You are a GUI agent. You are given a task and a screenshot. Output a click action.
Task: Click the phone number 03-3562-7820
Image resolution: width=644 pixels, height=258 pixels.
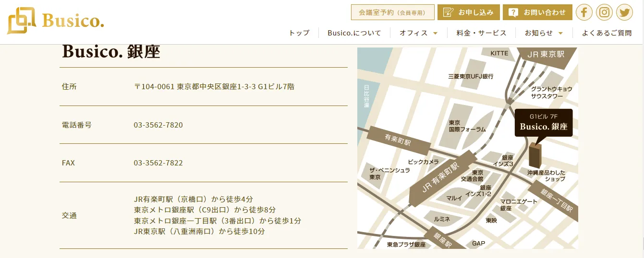click(158, 125)
